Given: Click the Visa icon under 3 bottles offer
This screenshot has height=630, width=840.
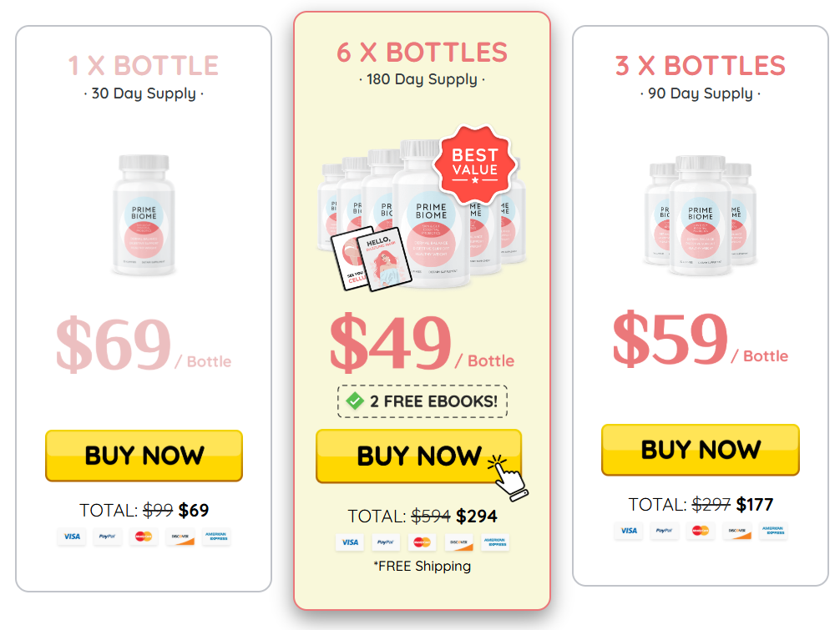Looking at the screenshot, I should (629, 531).
